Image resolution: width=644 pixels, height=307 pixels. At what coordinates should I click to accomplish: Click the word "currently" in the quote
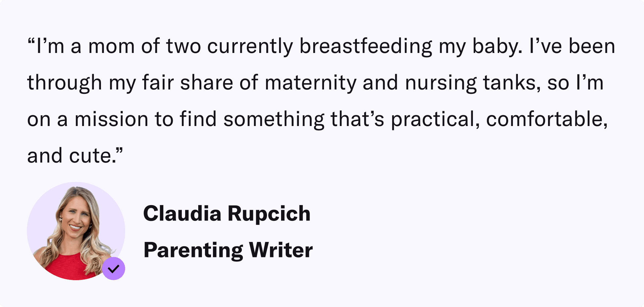[x=250, y=46]
